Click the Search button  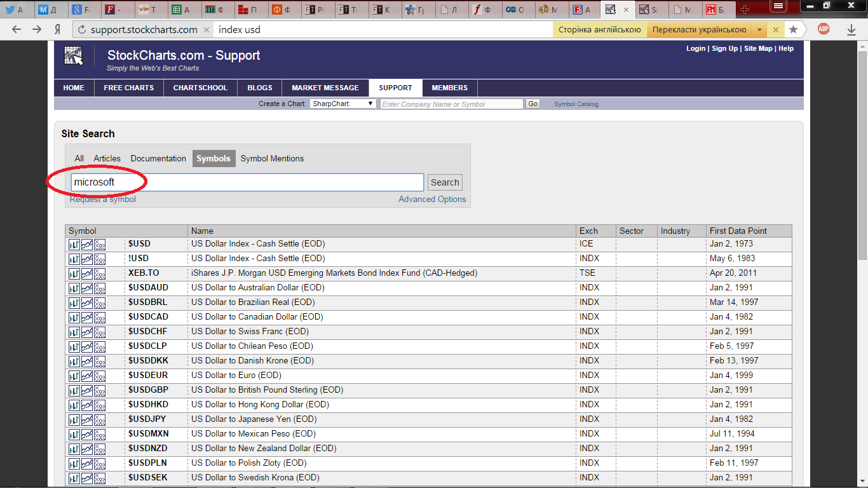445,182
